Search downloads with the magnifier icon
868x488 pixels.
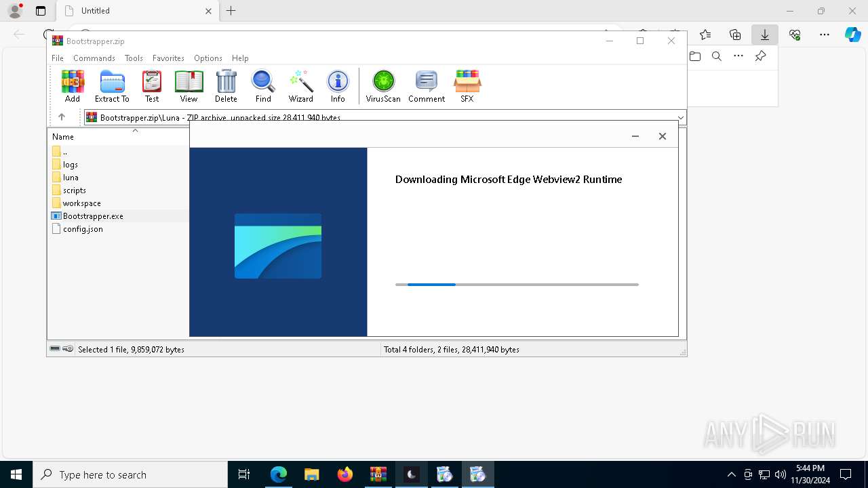[717, 56]
